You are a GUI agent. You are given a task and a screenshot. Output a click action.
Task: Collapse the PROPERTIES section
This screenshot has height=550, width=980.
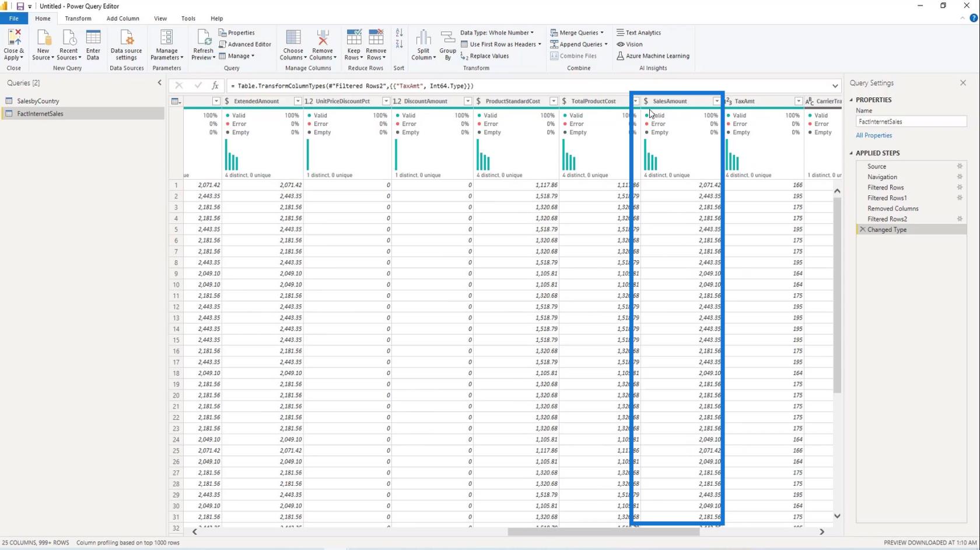click(852, 100)
